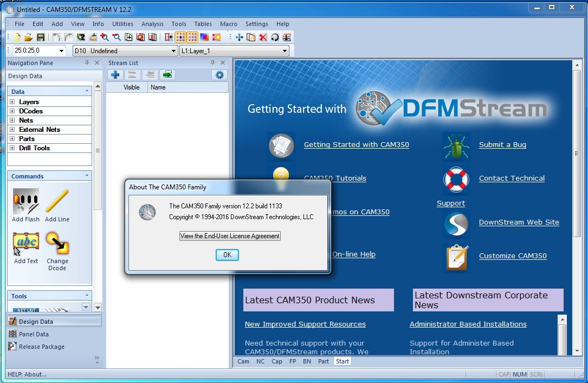Click the green arrow icon in Stream List
The height and width of the screenshot is (383, 588).
tap(167, 75)
